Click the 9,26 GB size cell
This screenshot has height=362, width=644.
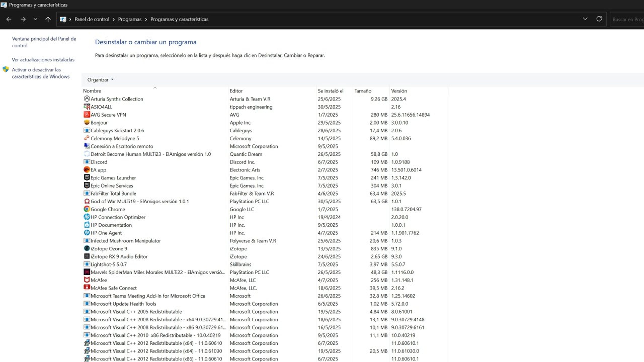[x=379, y=99]
